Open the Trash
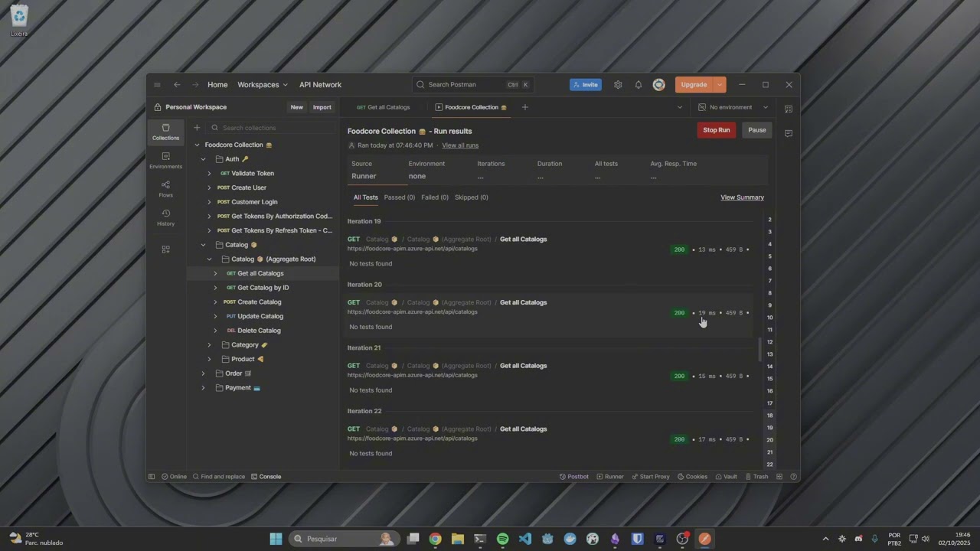This screenshot has width=980, height=551. 756,477
